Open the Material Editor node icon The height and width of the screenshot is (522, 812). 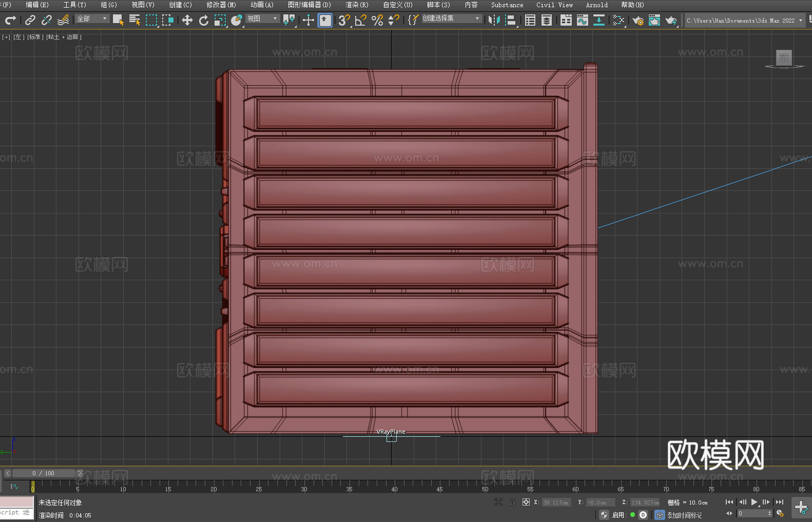point(618,20)
